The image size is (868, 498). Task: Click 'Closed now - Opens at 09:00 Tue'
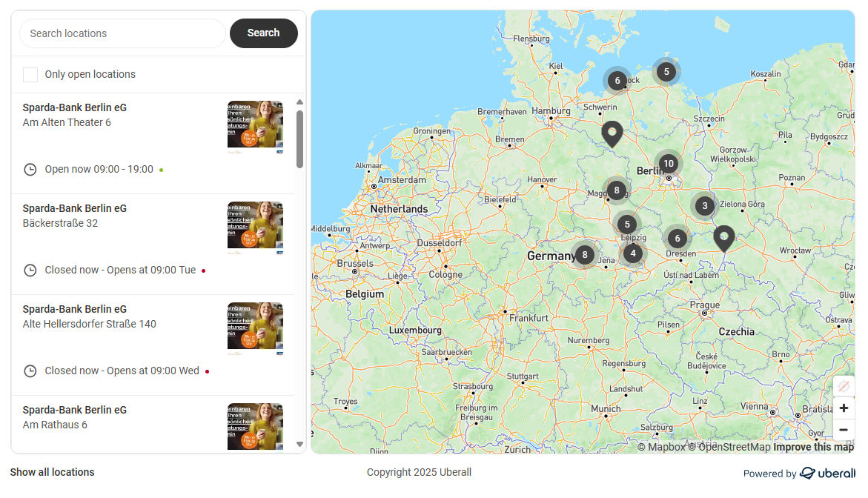pyautogui.click(x=120, y=270)
